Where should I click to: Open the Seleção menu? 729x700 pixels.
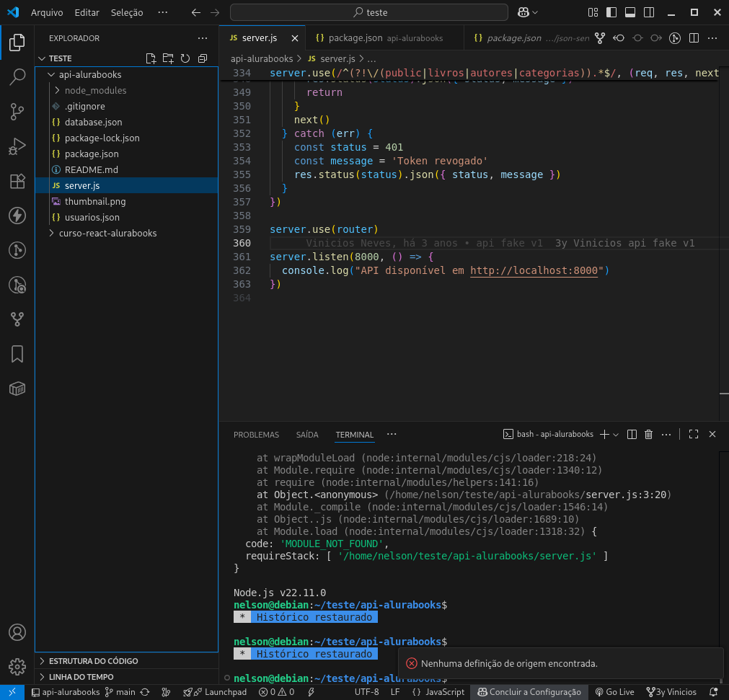[127, 12]
